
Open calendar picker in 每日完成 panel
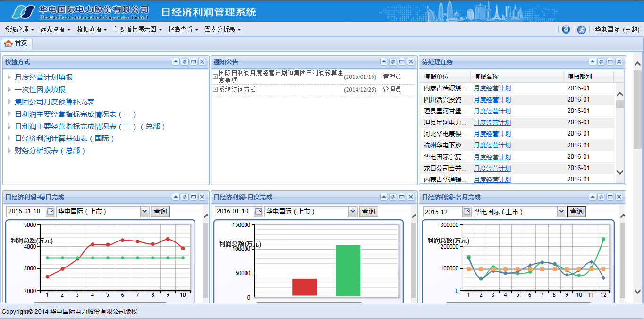point(51,212)
